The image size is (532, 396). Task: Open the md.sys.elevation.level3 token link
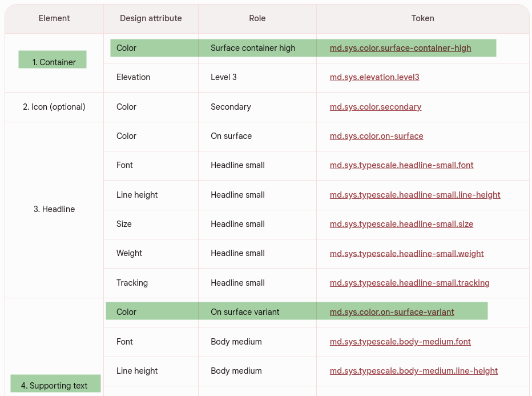[x=374, y=77]
